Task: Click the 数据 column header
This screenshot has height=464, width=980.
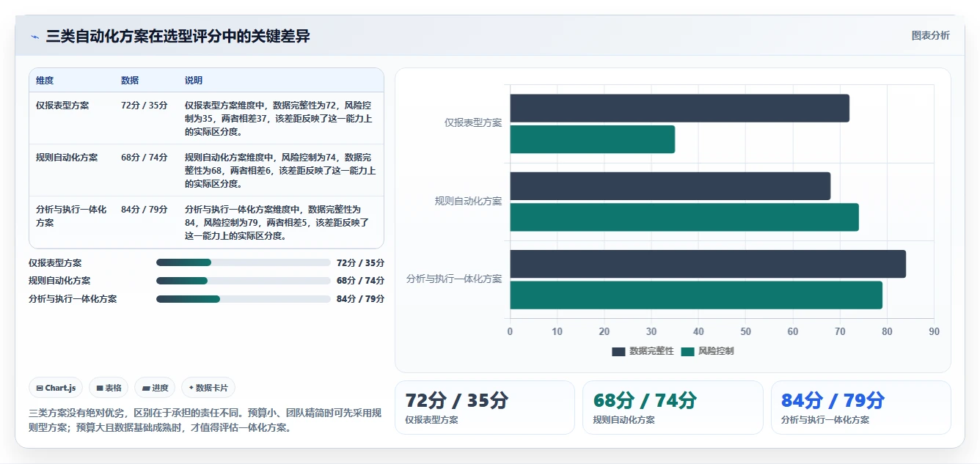Action: [130, 80]
